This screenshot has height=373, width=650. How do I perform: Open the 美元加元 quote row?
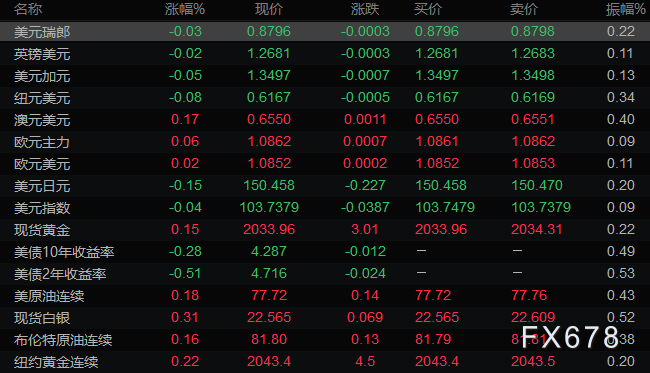325,75
